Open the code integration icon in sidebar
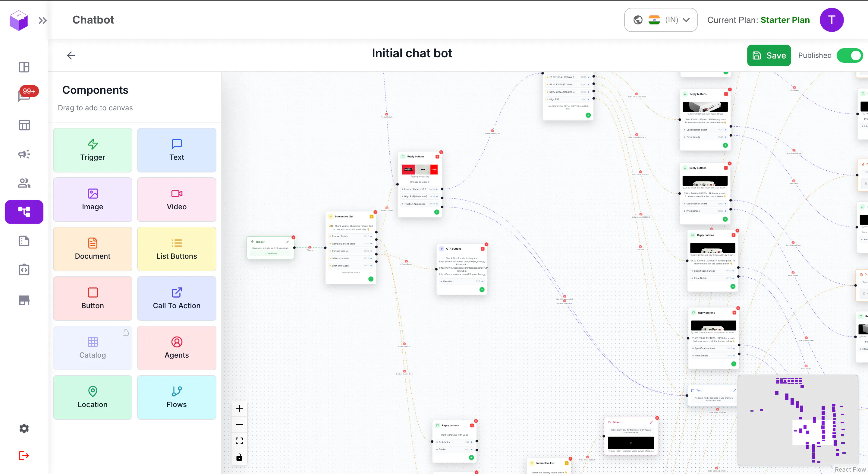868x474 pixels. [24, 270]
